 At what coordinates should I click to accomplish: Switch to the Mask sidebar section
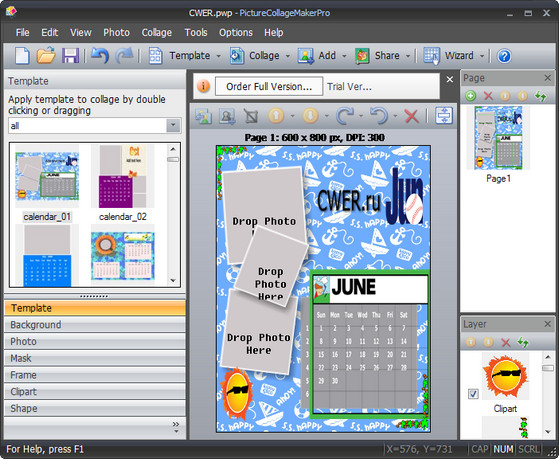[95, 358]
